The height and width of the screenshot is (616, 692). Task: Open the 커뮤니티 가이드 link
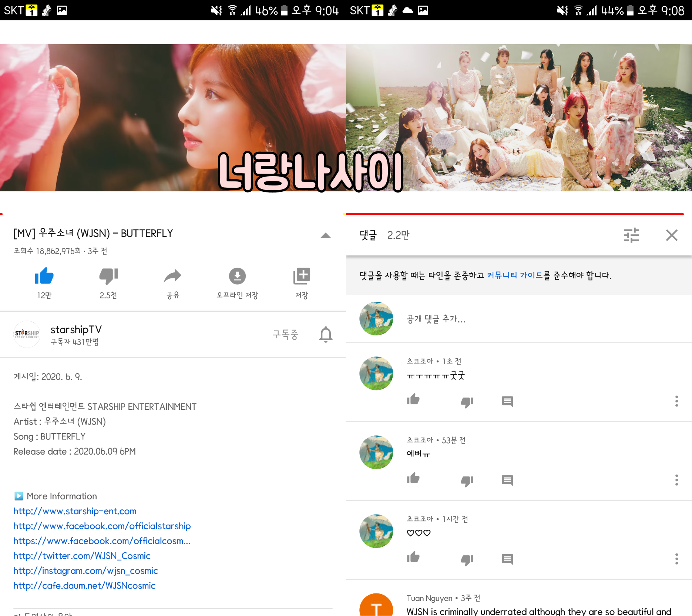coord(514,275)
